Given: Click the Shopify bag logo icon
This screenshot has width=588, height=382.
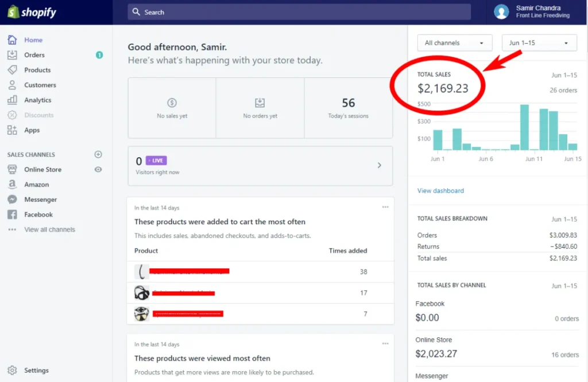Looking at the screenshot, I should (x=13, y=12).
